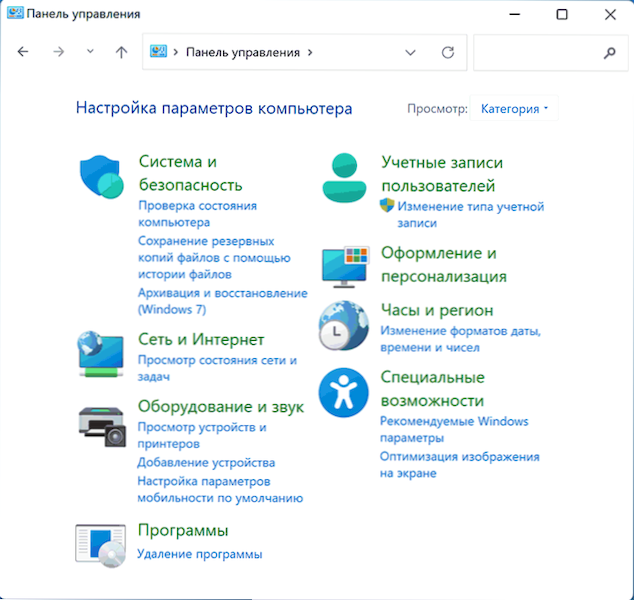The image size is (634, 600).
Task: Click the Hardware and Sound printer icon
Action: point(102,427)
